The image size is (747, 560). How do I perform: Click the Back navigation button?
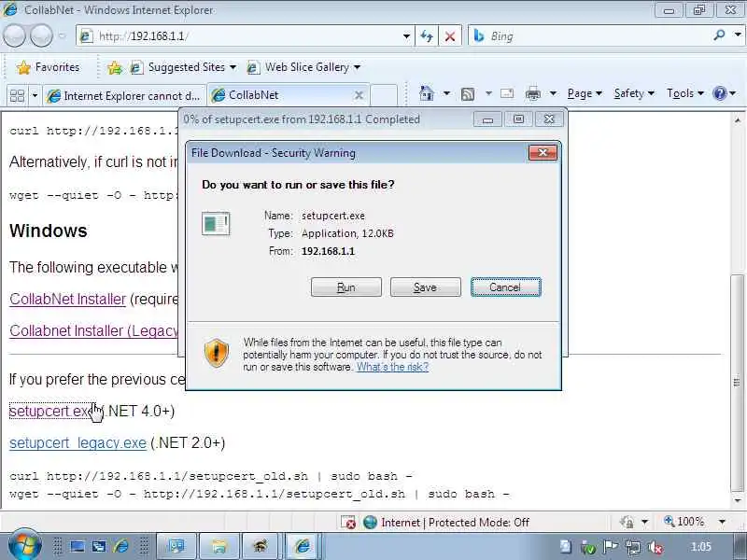click(x=14, y=35)
